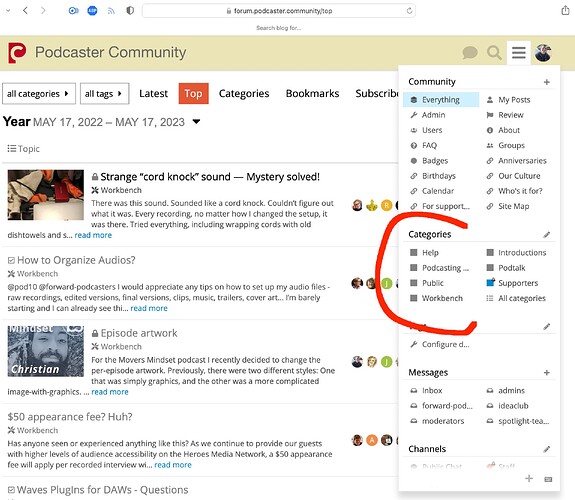The image size is (575, 500).
Task: Open the moderators messages link
Action: [x=443, y=421]
